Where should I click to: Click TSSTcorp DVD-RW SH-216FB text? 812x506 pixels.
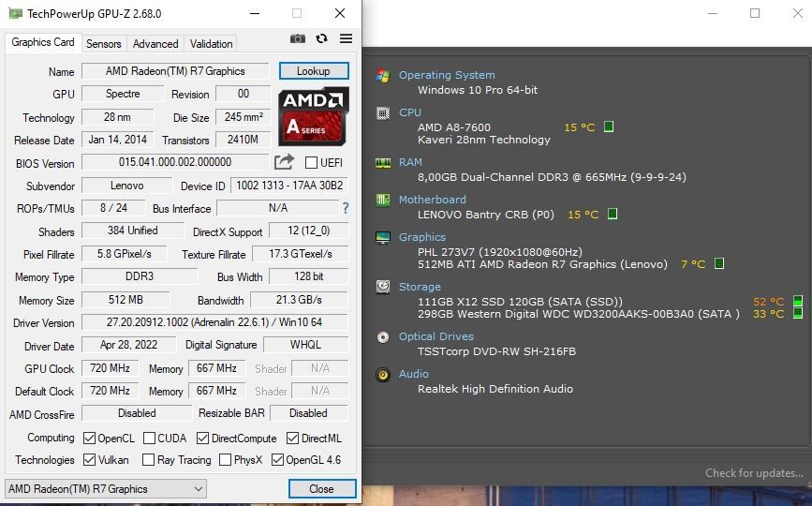[x=496, y=351]
